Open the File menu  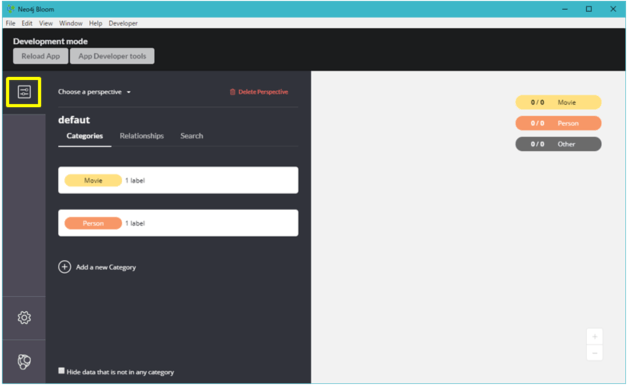10,23
